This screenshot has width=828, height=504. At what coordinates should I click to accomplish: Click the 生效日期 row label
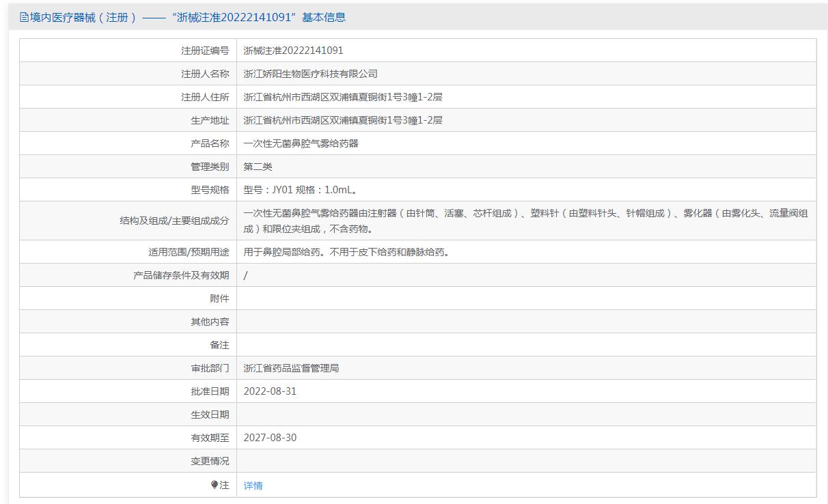[210, 415]
